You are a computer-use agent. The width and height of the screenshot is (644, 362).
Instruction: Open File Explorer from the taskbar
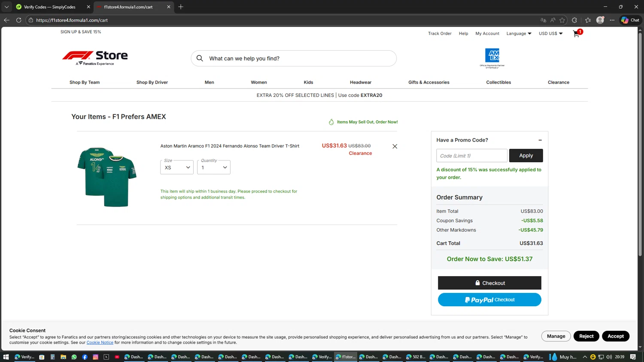coord(63,357)
